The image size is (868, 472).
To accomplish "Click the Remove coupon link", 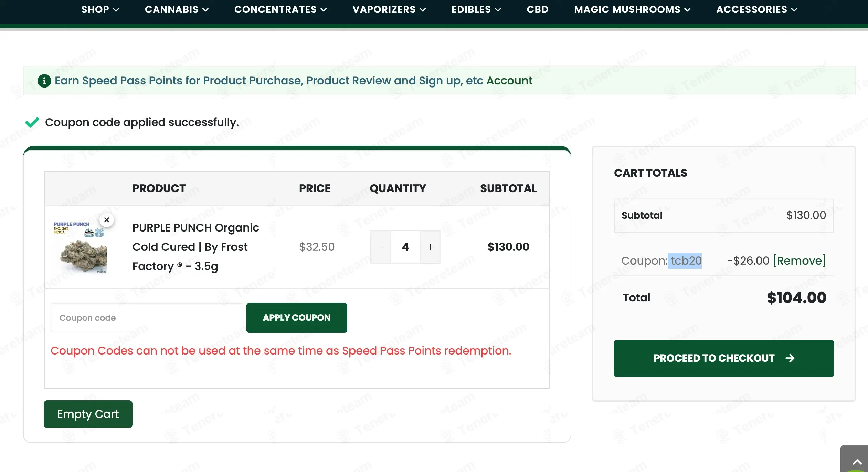I will coord(799,261).
